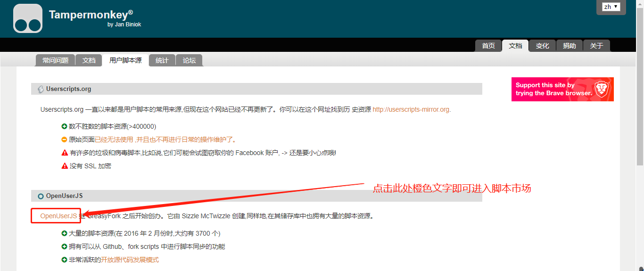This screenshot has height=271, width=644.
Task: Open the 论坛 sub-tab
Action: [189, 60]
